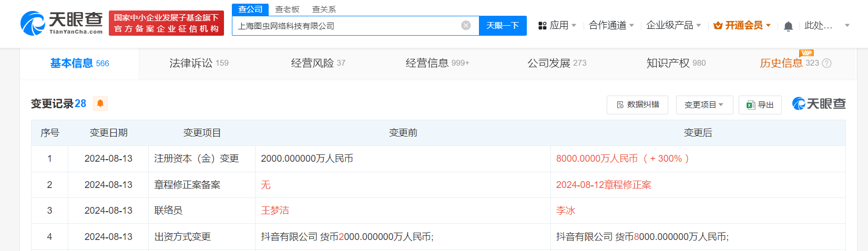Click the 无 value in row 2
This screenshot has height=251, width=868.
click(265, 185)
